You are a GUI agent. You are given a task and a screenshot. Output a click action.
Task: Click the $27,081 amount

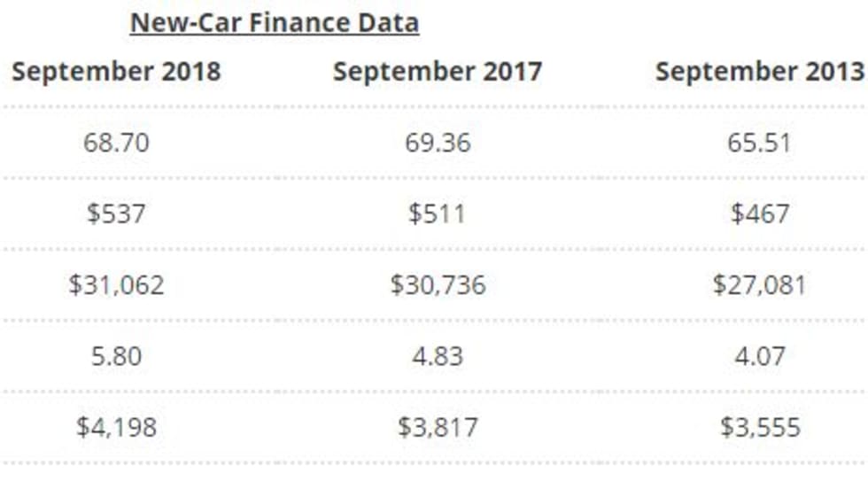tap(759, 284)
